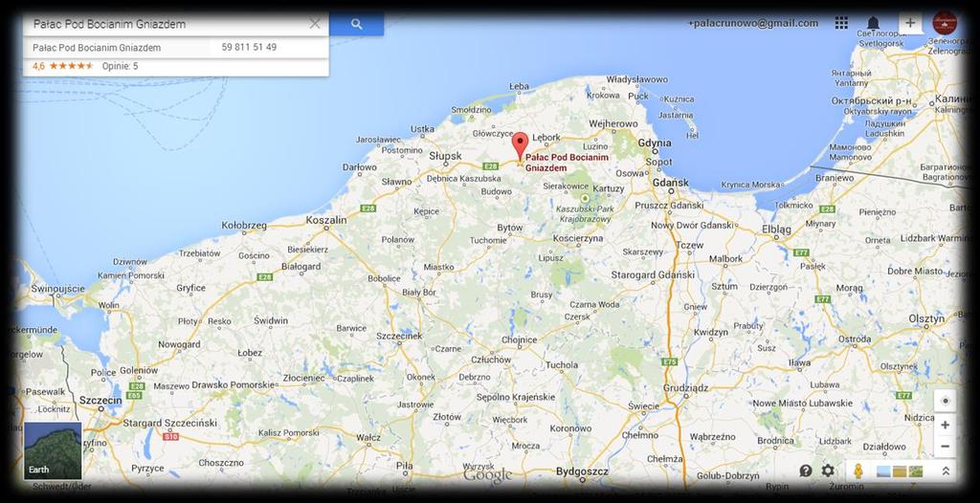Click the Starogard Gdański label
980x503 pixels.
[653, 275]
